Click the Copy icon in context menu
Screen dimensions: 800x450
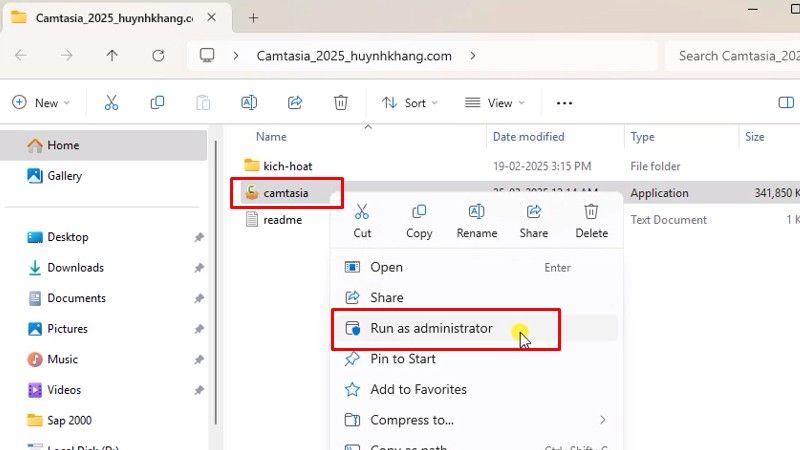(419, 212)
